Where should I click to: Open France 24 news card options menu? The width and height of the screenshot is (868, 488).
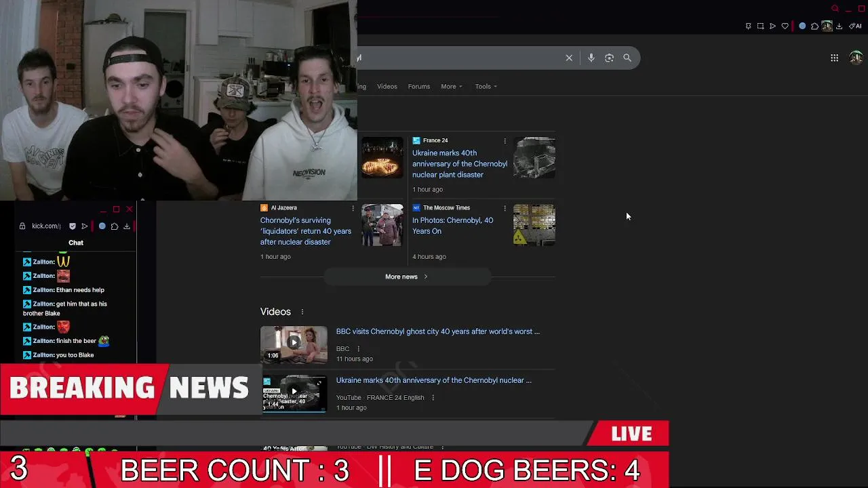[505, 141]
